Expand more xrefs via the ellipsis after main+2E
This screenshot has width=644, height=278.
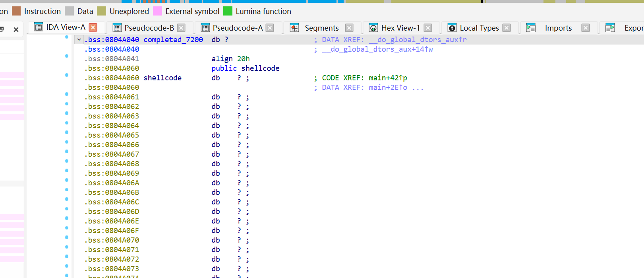coord(418,87)
